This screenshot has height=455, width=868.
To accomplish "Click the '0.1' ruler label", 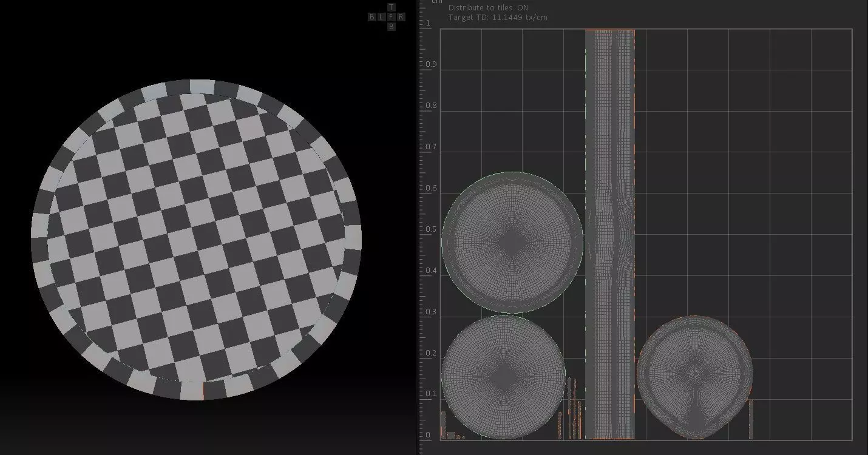I will click(x=430, y=394).
